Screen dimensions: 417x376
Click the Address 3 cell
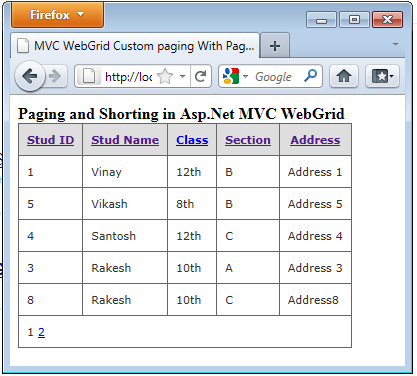315,268
